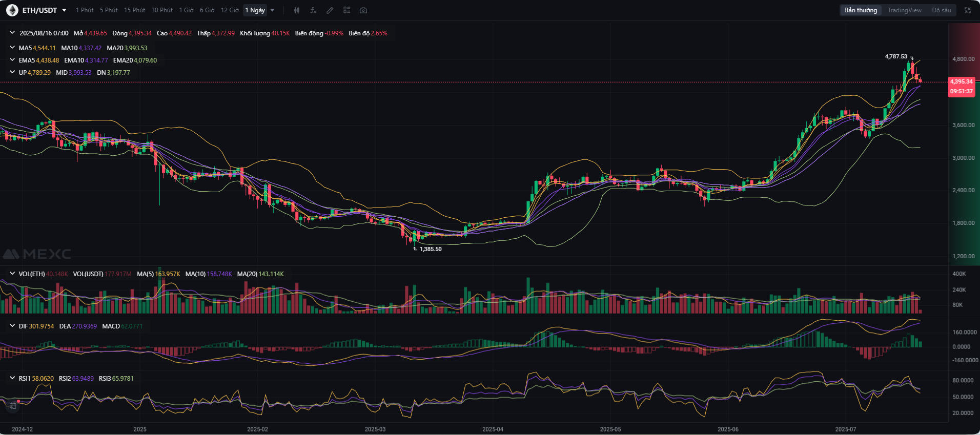Image resolution: width=980 pixels, height=435 pixels.
Task: Collapse the EMA5 indicator row
Action: pos(12,60)
